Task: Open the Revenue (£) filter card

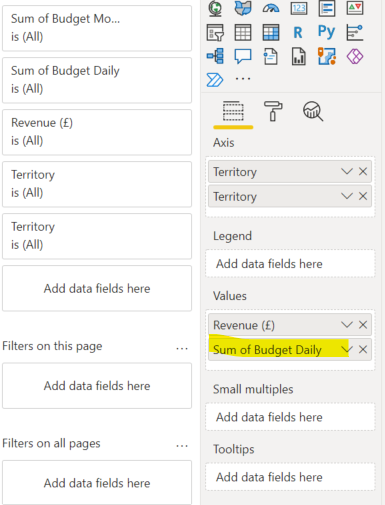Action: pyautogui.click(x=97, y=132)
